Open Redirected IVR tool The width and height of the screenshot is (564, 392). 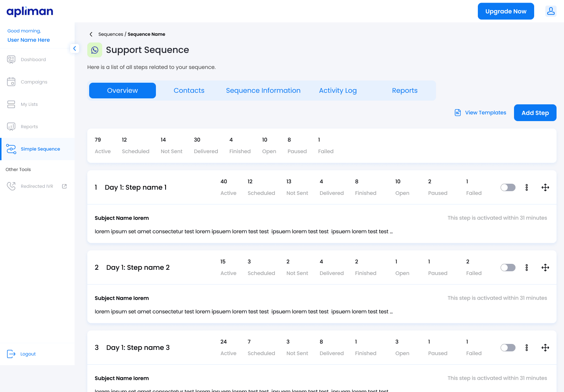(x=37, y=186)
